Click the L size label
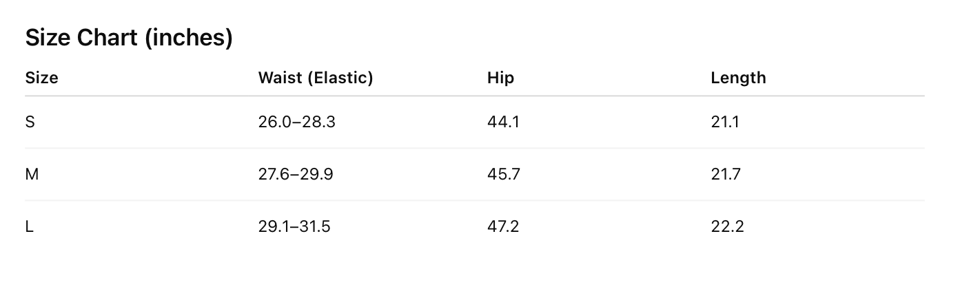The height and width of the screenshot is (289, 980). coord(29,226)
